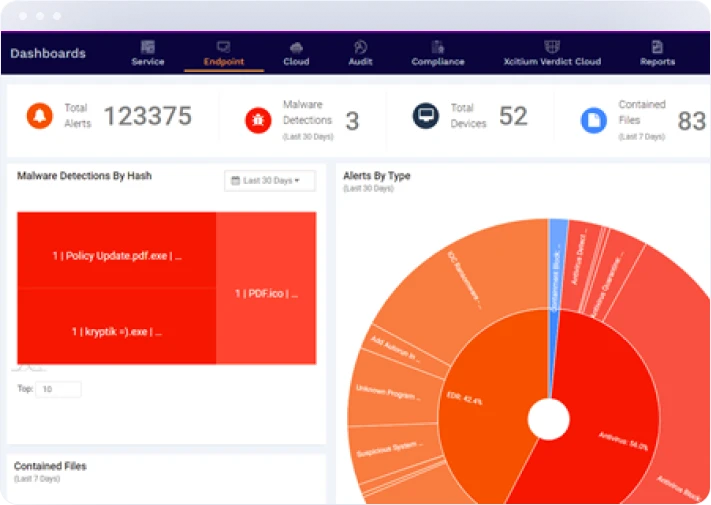Click the 123375 total alerts number
The width and height of the screenshot is (711, 505).
click(147, 116)
